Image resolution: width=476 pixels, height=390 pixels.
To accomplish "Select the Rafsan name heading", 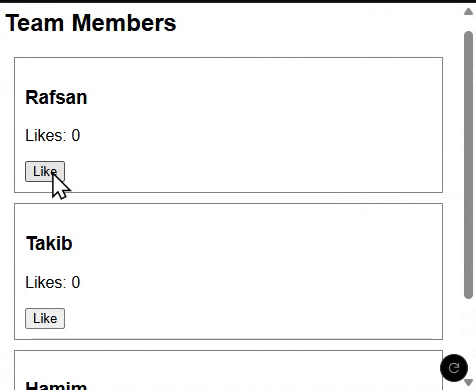I will [56, 97].
